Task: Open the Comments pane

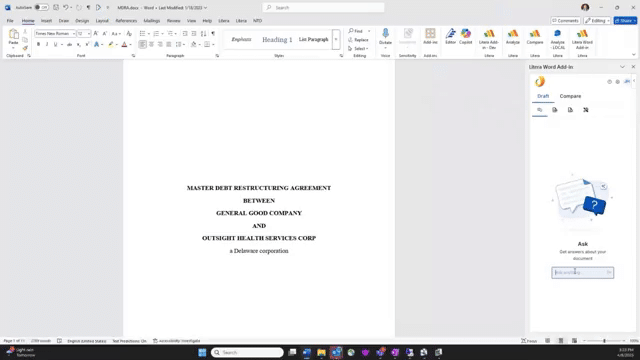Action: click(x=565, y=20)
